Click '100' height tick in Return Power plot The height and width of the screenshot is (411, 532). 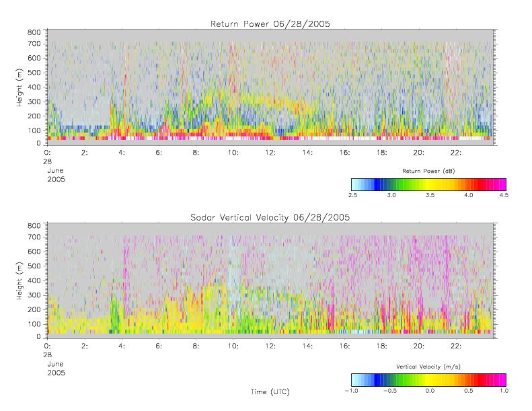coord(34,130)
